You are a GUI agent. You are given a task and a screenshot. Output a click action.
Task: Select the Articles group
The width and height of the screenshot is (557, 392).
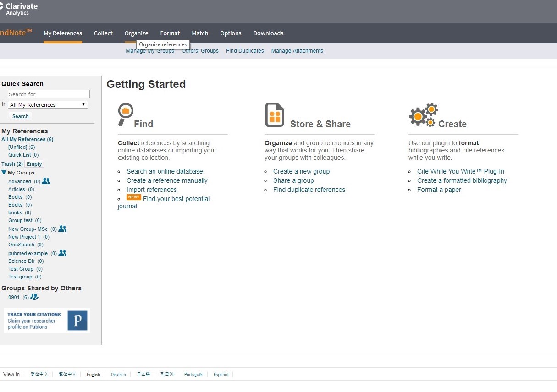17,189
